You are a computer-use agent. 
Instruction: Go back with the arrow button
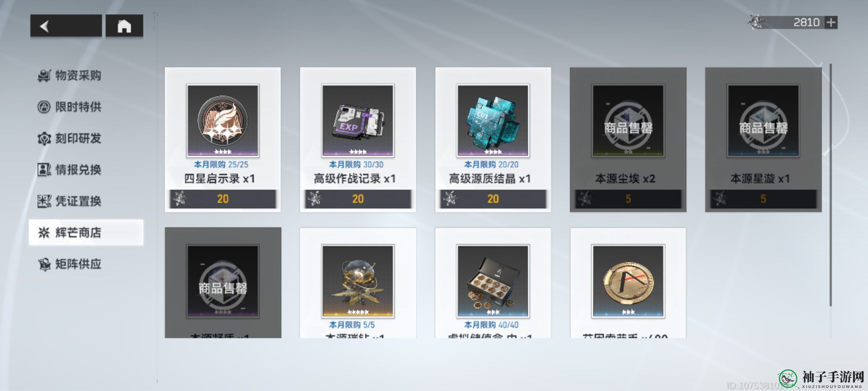[66, 26]
